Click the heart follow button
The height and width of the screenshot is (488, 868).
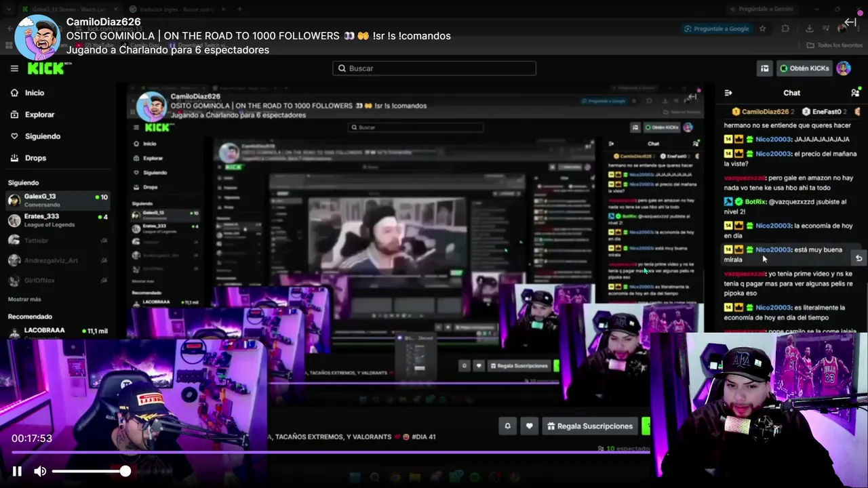529,426
